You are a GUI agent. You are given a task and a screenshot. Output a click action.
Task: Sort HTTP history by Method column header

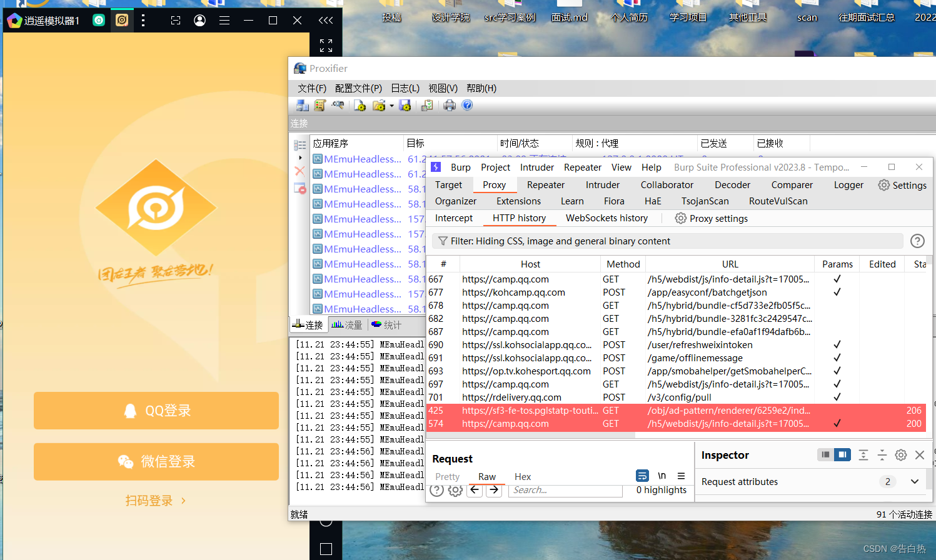[623, 264]
